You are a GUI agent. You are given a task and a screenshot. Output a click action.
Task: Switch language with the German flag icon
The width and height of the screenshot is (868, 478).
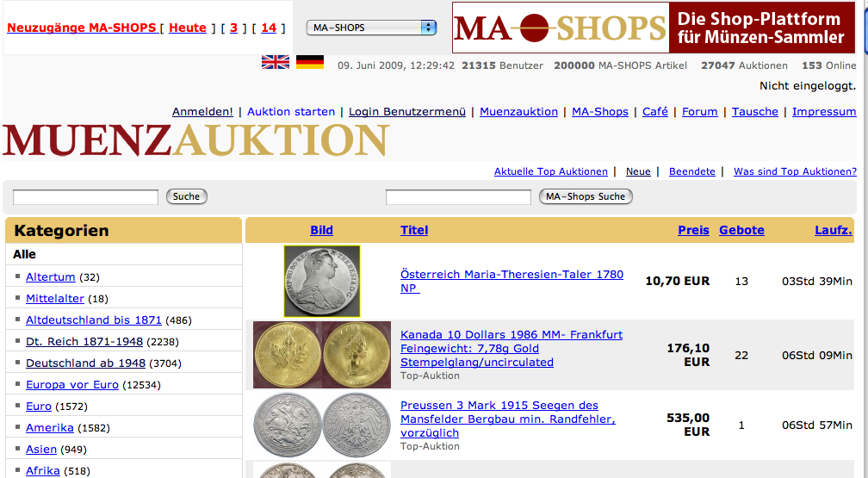pos(310,62)
